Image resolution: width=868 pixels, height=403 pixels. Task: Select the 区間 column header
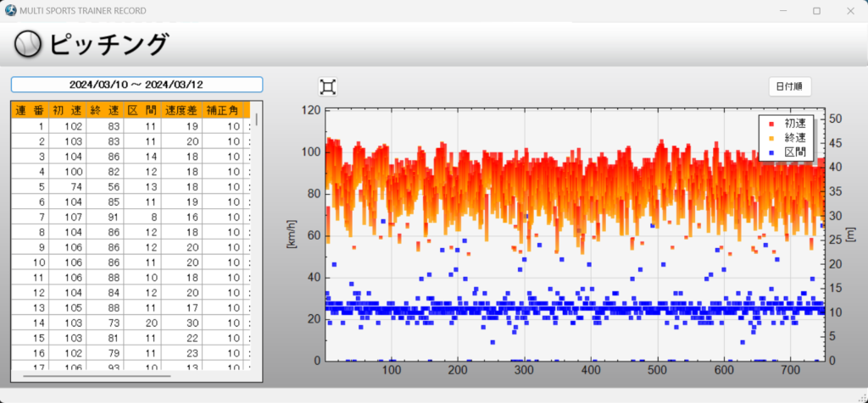[x=142, y=110]
